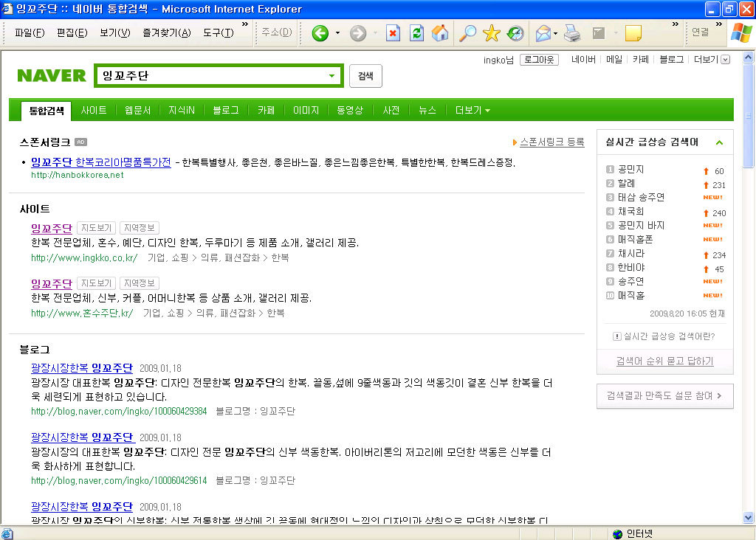The height and width of the screenshot is (540, 756).
Task: Stop page loading with red X icon
Action: click(x=393, y=33)
